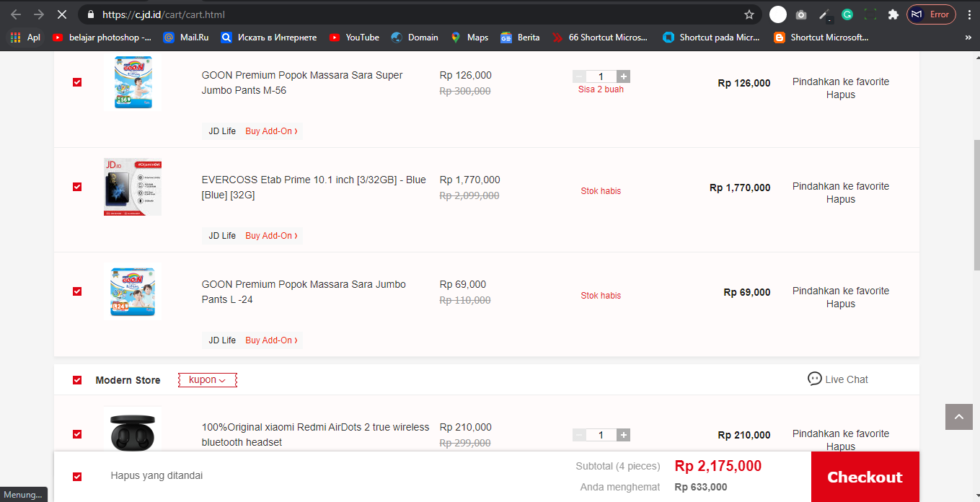
Task: Open the Maps bookmark
Action: [469, 38]
